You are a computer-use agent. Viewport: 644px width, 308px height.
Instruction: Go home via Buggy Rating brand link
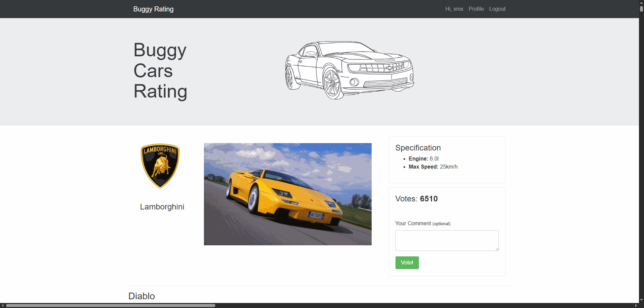pos(153,9)
